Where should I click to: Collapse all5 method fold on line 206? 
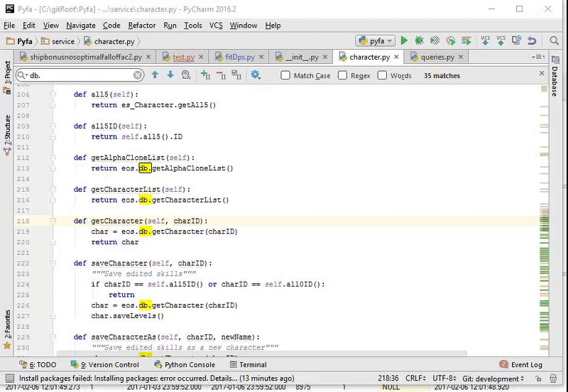tap(53, 94)
